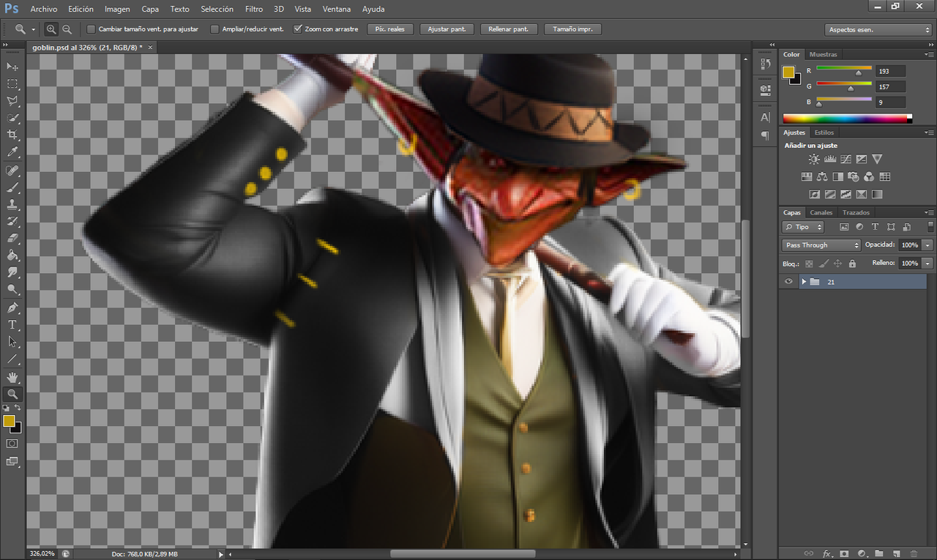This screenshot has width=937, height=560.
Task: Open the Opacidad value dropdown arrow
Action: pos(928,245)
